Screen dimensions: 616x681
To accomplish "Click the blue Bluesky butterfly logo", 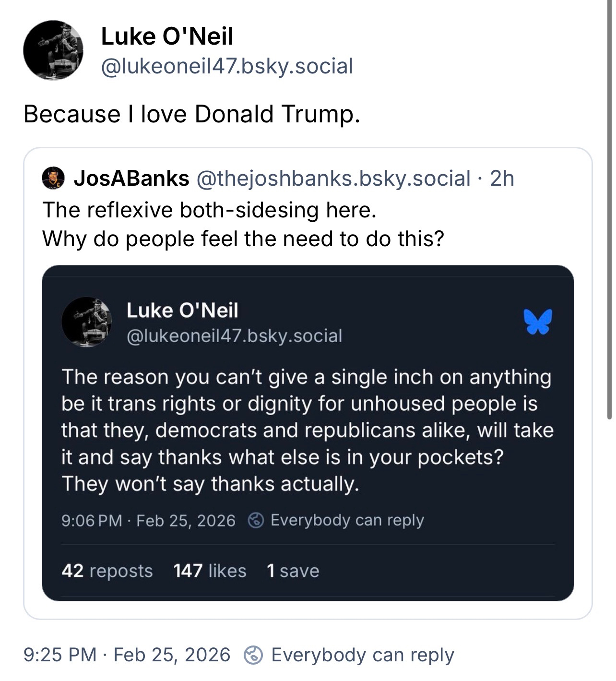I will [537, 321].
